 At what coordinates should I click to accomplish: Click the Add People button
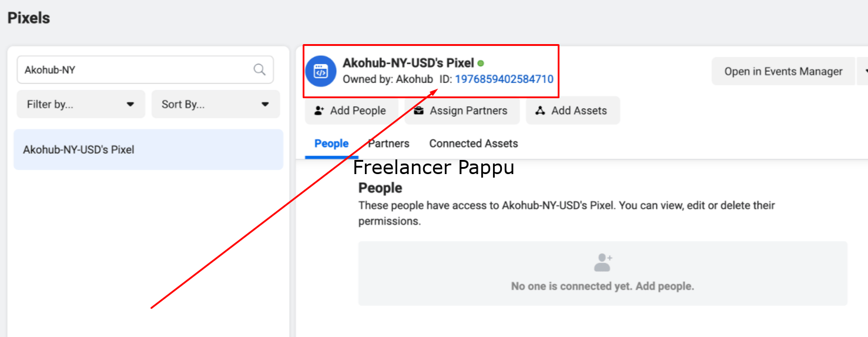click(350, 111)
